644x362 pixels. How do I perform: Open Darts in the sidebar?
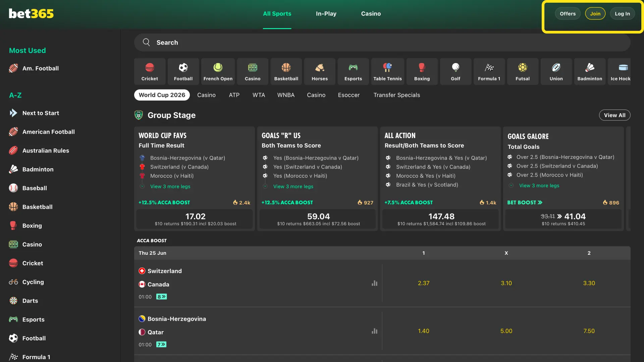(23, 301)
